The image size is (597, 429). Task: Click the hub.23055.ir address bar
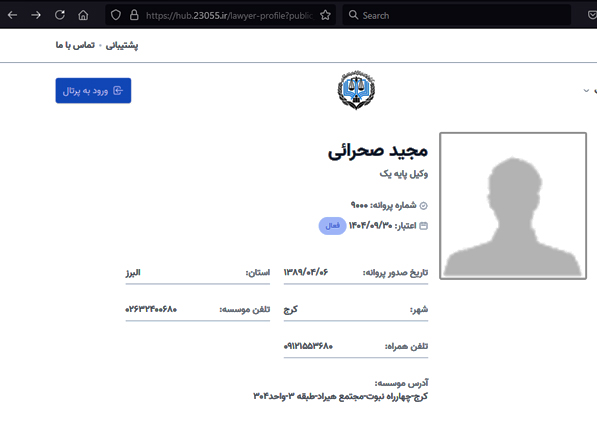pyautogui.click(x=220, y=15)
